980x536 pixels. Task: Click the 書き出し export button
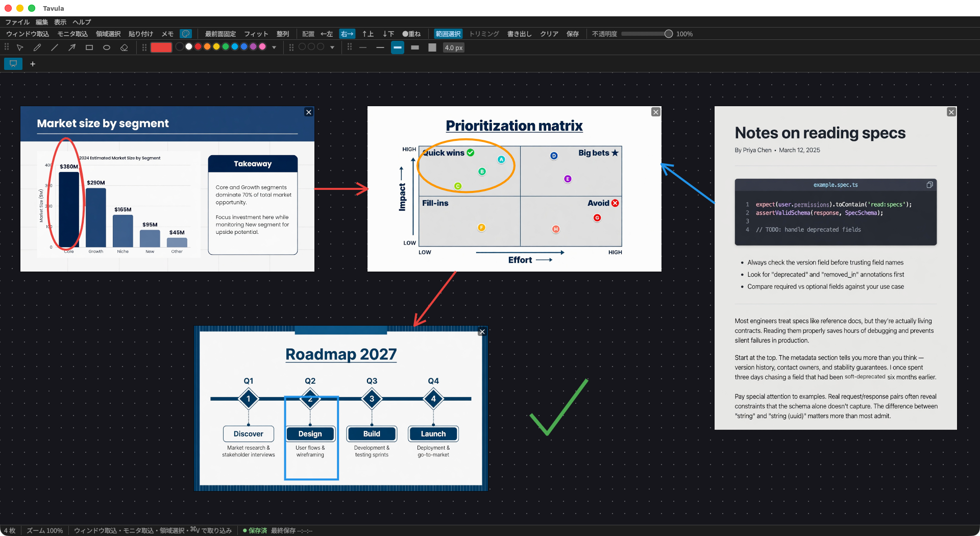[520, 34]
